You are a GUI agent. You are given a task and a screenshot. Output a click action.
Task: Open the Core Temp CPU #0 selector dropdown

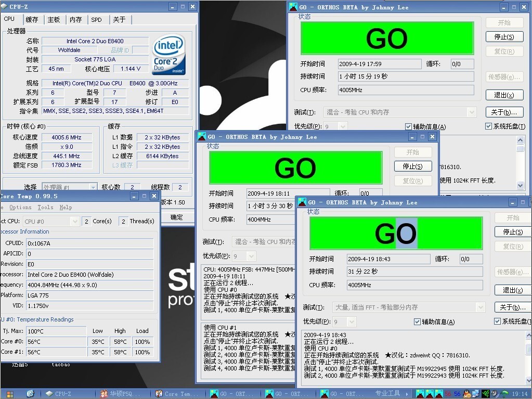tap(75, 221)
